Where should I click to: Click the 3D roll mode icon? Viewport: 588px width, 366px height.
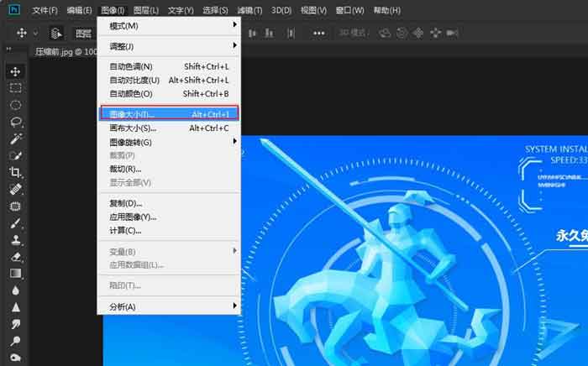pos(402,34)
